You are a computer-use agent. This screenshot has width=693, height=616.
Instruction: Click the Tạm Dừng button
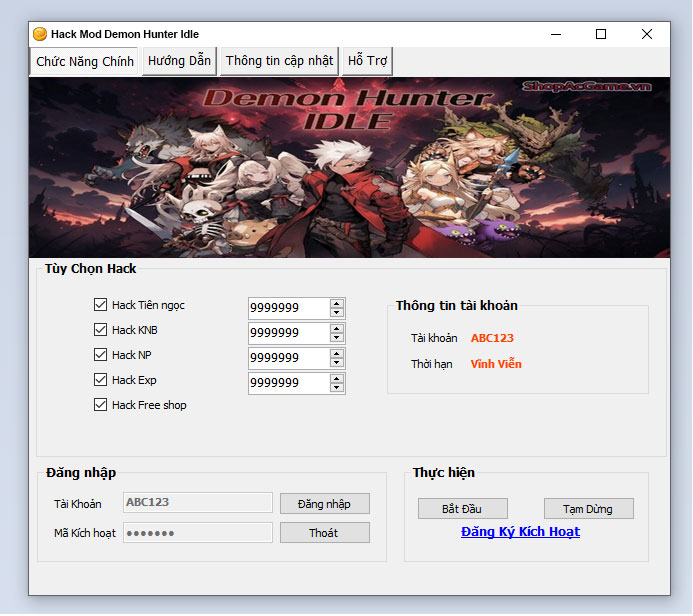coord(589,509)
